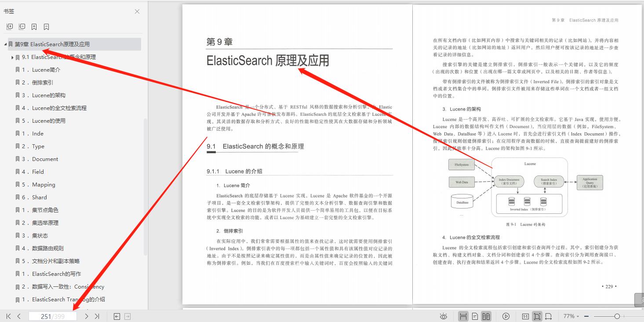
Task: Open bookmark 1．集节点角色
Action: pos(40,210)
